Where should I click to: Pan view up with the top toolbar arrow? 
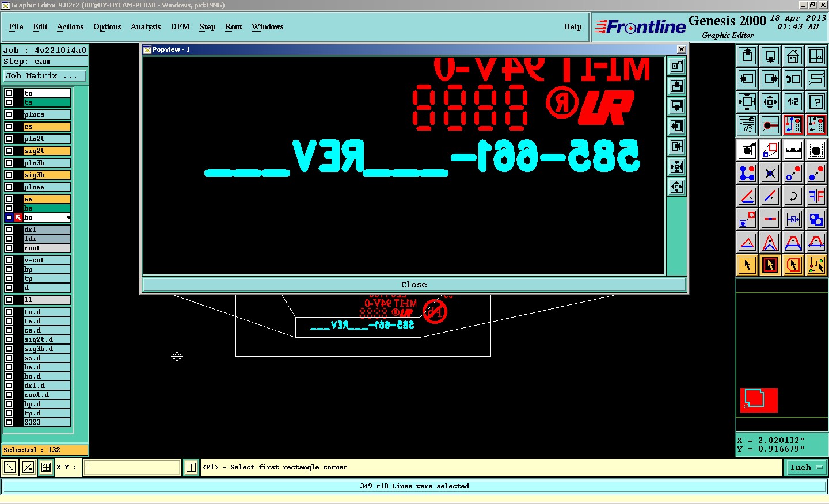[x=747, y=56]
